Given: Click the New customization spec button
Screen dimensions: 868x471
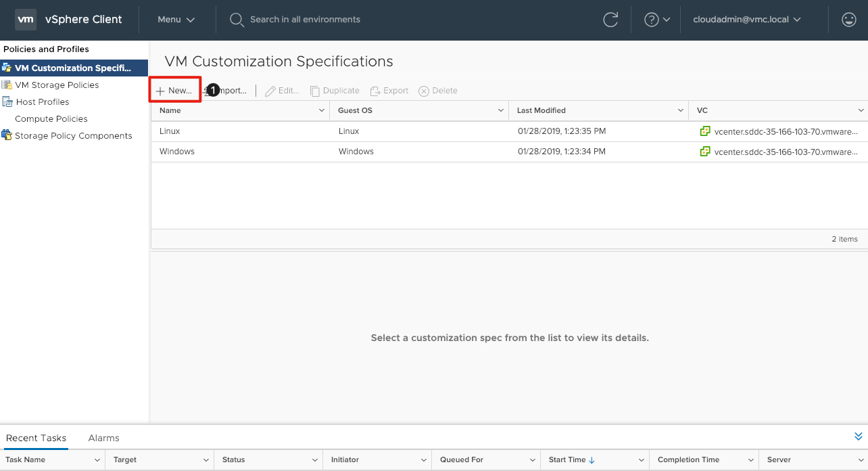Looking at the screenshot, I should (x=174, y=91).
